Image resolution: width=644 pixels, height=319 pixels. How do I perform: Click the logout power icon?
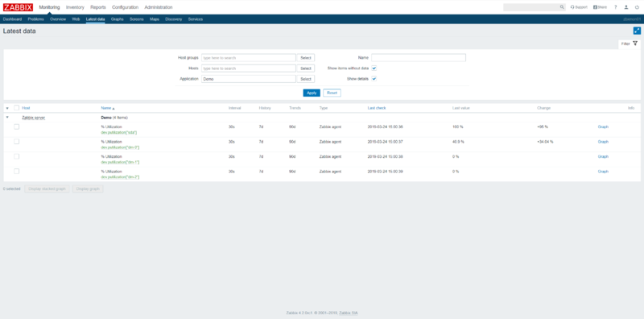(637, 7)
